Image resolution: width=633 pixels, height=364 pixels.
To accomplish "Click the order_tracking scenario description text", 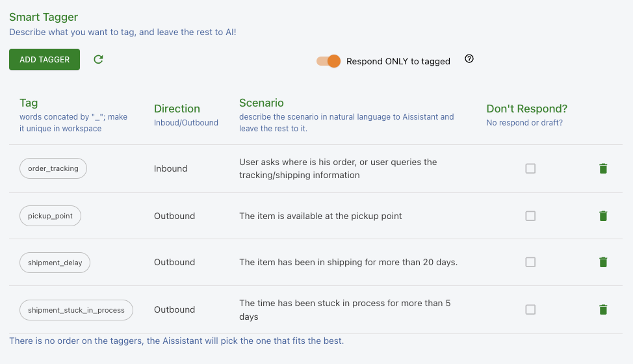I will pos(338,168).
